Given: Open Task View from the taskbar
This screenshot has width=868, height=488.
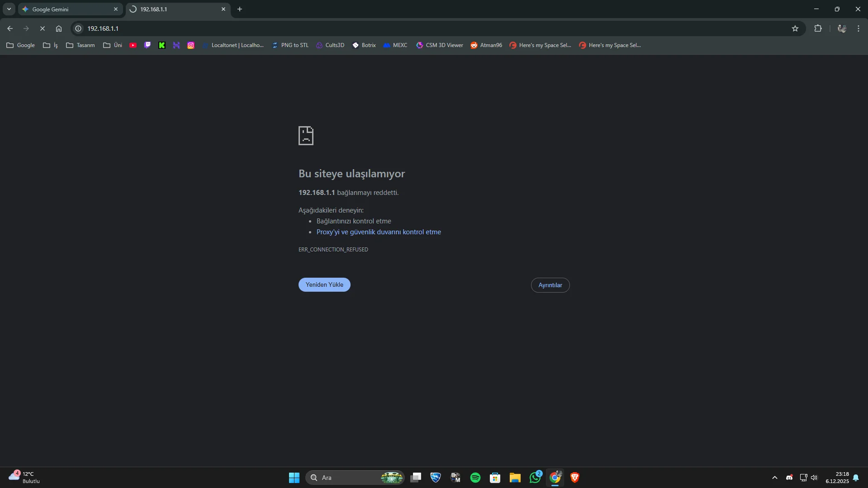Looking at the screenshot, I should (416, 478).
